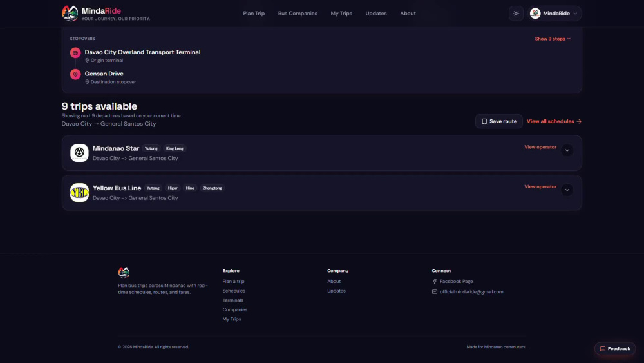Click the bookmark icon on Save route
The image size is (644, 363).
484,122
